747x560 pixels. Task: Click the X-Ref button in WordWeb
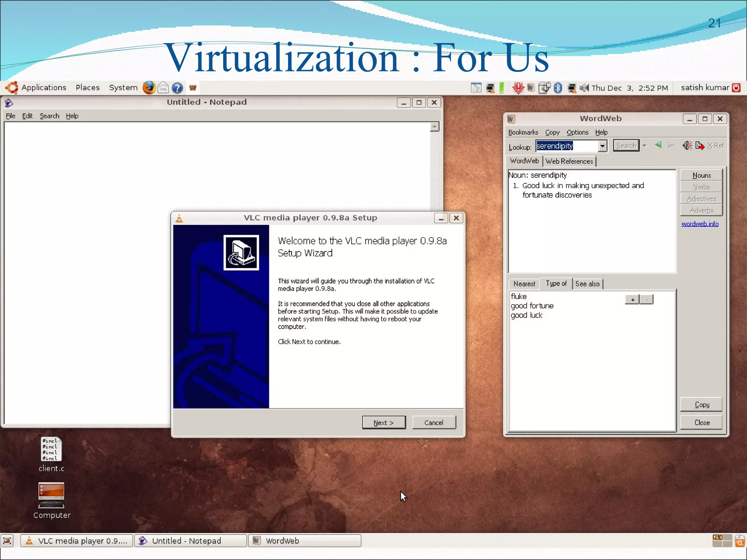coord(716,145)
